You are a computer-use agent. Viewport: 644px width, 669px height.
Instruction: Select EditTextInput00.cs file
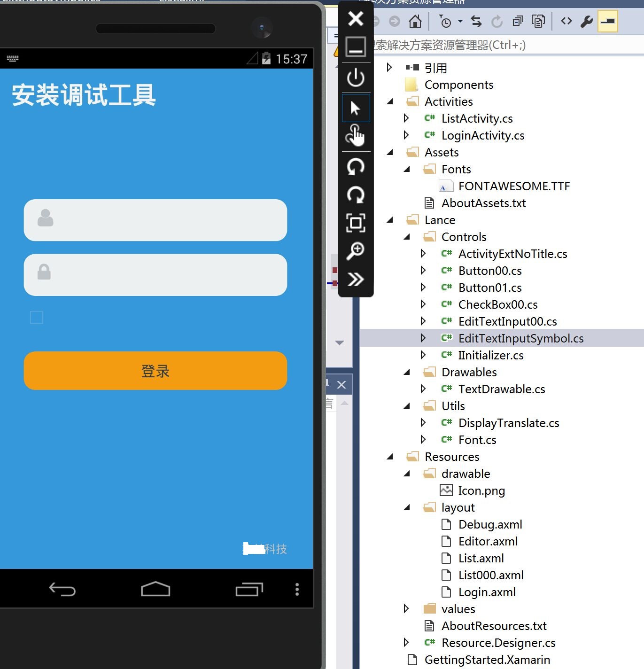507,321
